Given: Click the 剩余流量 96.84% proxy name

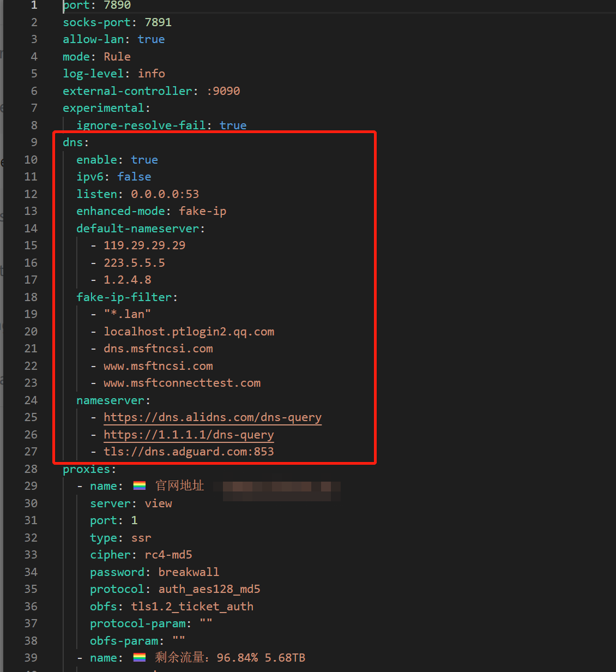Looking at the screenshot, I should coord(230,658).
